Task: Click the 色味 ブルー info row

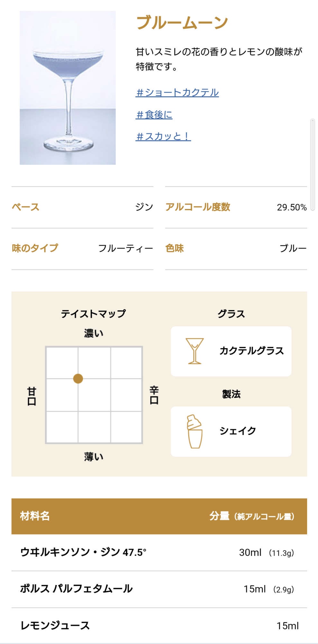Action: [236, 248]
